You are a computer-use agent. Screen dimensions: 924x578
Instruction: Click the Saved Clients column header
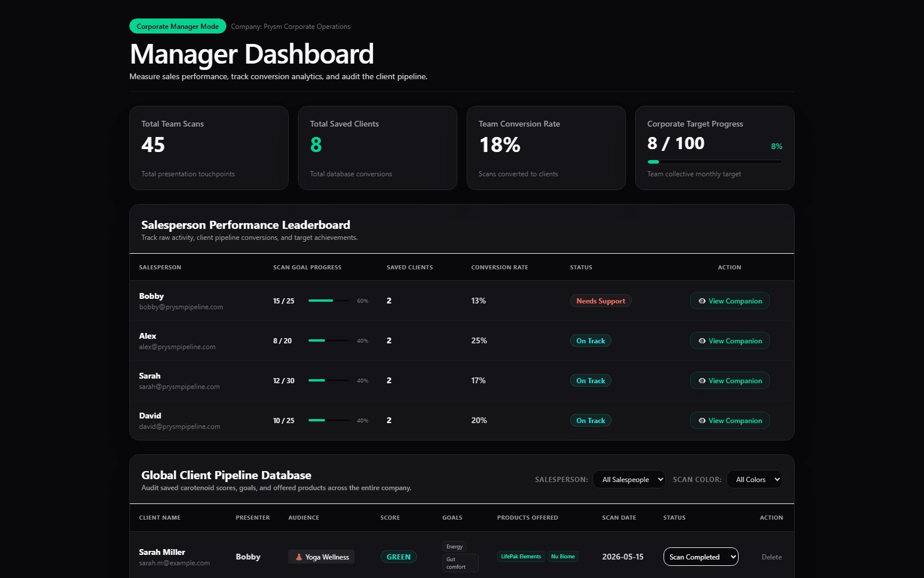click(409, 268)
